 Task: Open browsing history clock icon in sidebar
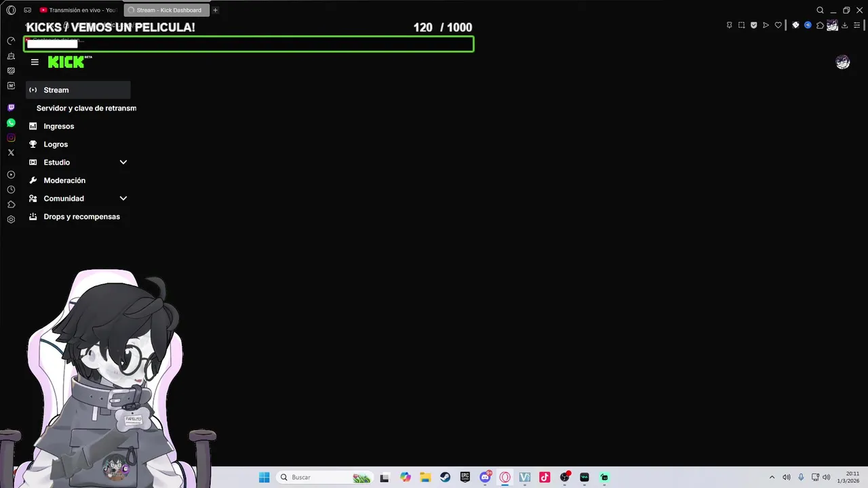point(11,190)
